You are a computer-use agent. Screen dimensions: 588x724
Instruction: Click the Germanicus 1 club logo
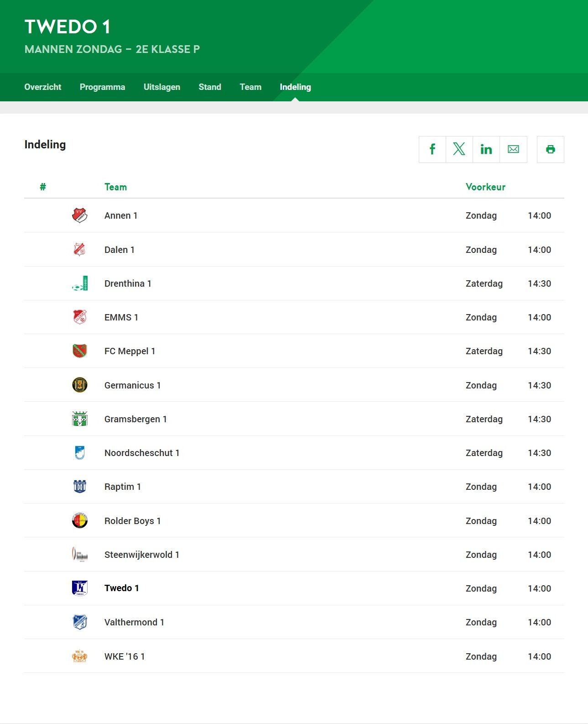coord(80,385)
